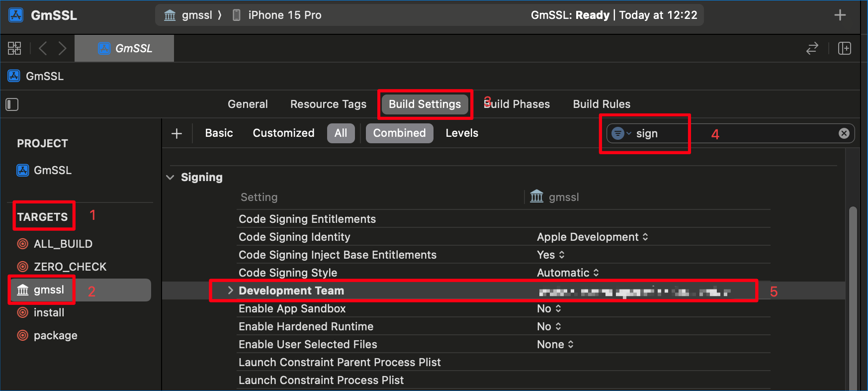Image resolution: width=868 pixels, height=391 pixels.
Task: Open Enable User Selected Files None dropdown
Action: point(555,344)
